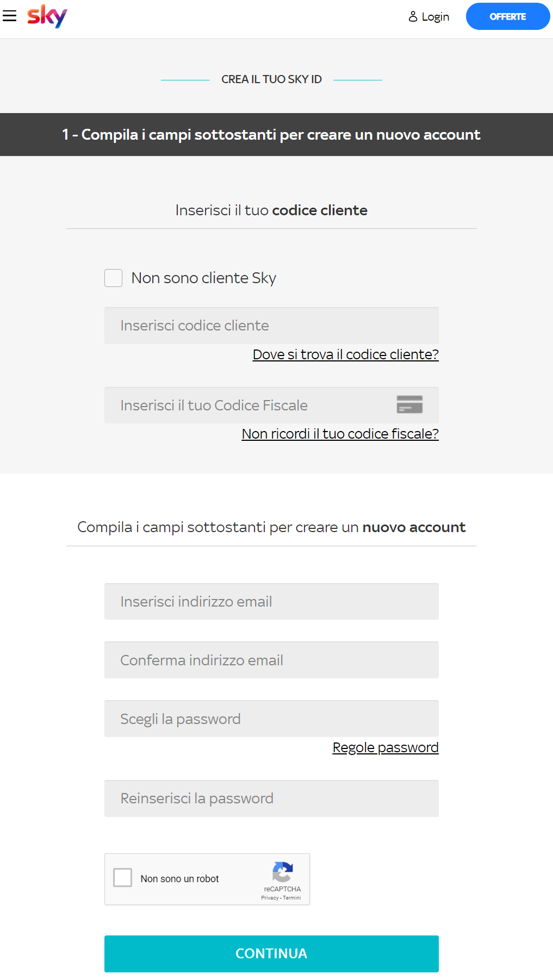Click the Login link in header
Viewport: 553px width, 980px height.
coord(435,17)
